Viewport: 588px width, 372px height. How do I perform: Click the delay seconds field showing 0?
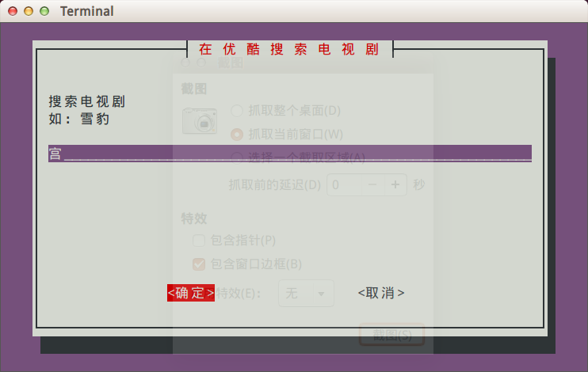[x=344, y=184]
